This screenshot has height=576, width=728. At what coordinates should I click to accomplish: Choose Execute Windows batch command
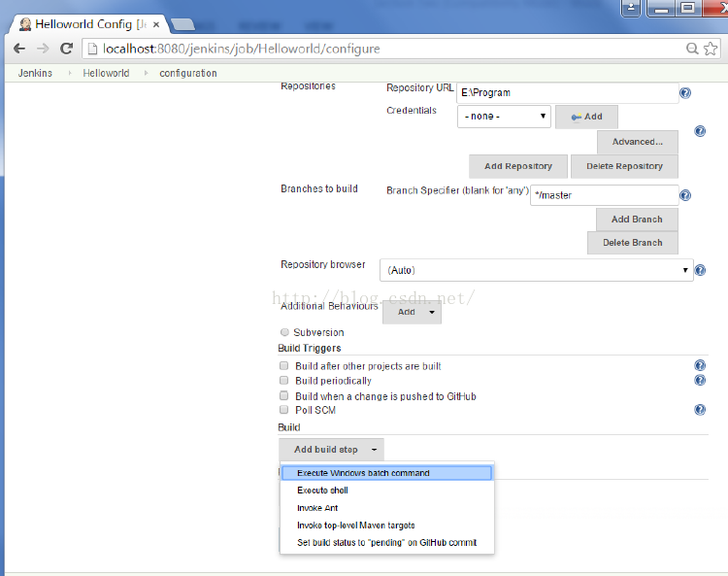pyautogui.click(x=386, y=473)
